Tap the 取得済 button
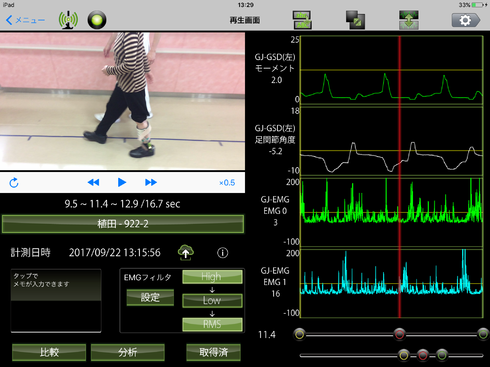 [x=213, y=352]
